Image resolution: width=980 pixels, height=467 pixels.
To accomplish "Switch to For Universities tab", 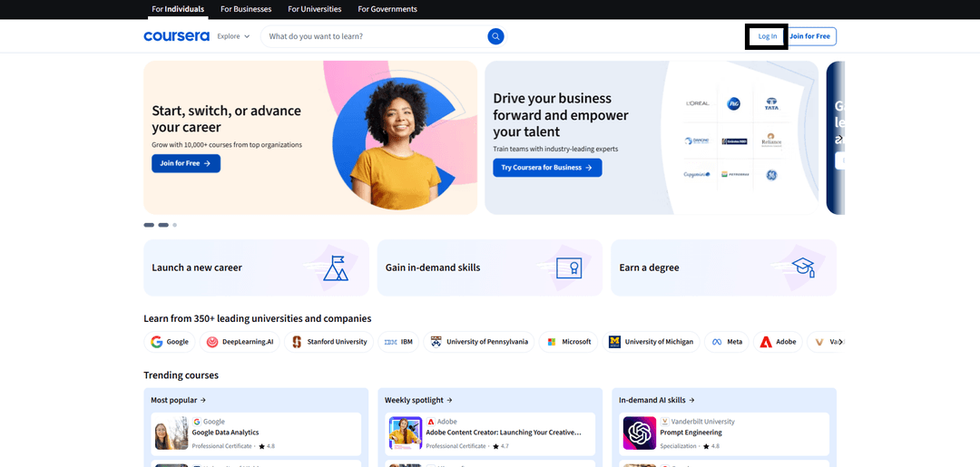I will pos(314,9).
